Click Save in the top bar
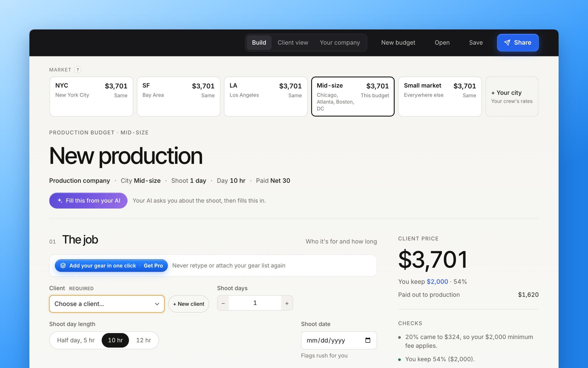 476,43
